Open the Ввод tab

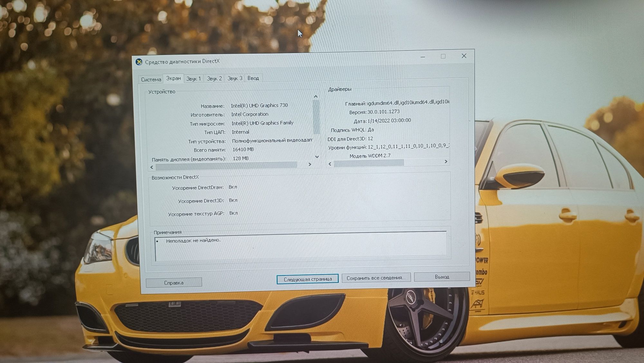tap(253, 78)
